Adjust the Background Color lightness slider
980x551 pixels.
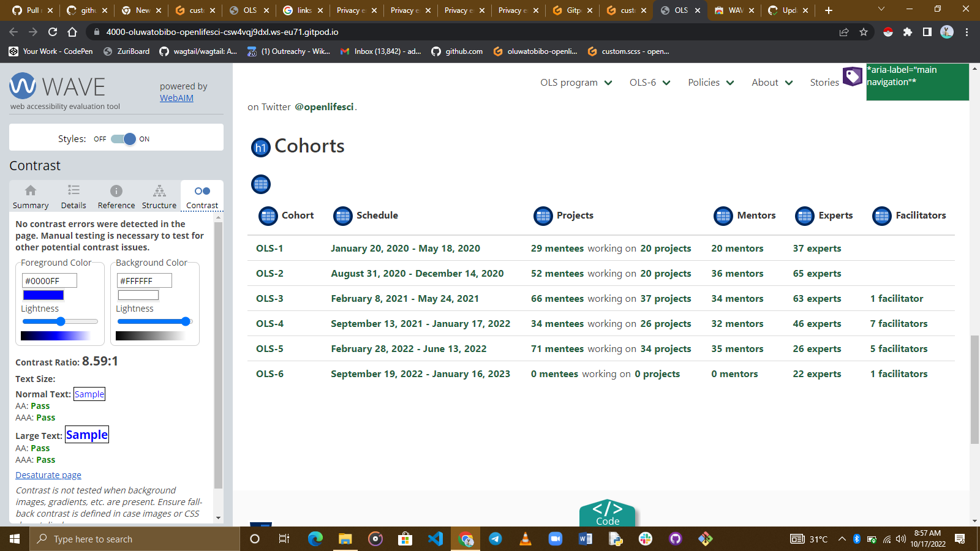pyautogui.click(x=154, y=321)
